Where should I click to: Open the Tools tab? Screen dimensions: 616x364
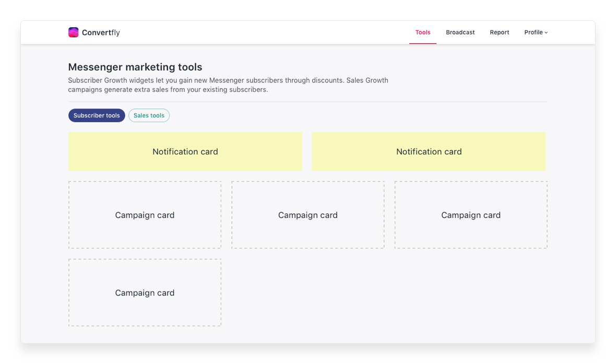click(x=423, y=32)
